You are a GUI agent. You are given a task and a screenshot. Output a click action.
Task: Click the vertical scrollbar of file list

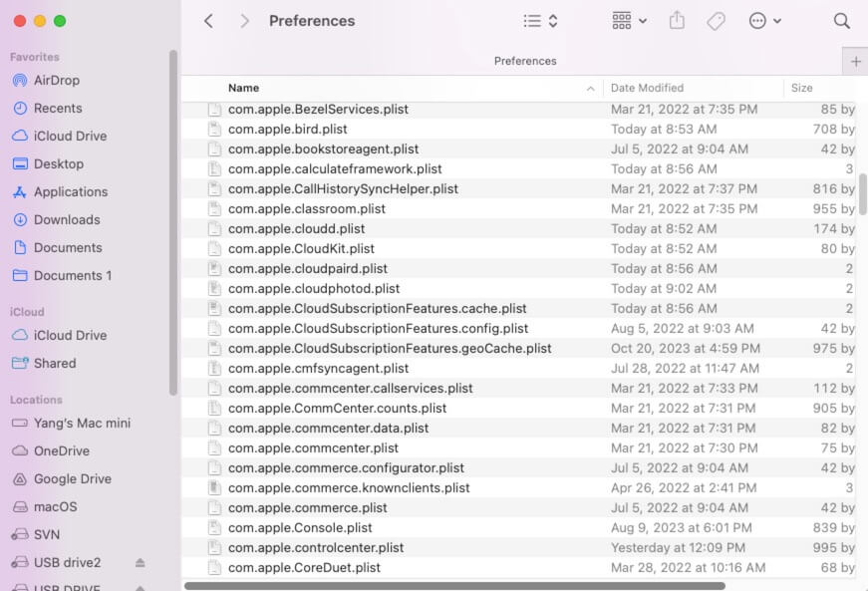click(863, 194)
